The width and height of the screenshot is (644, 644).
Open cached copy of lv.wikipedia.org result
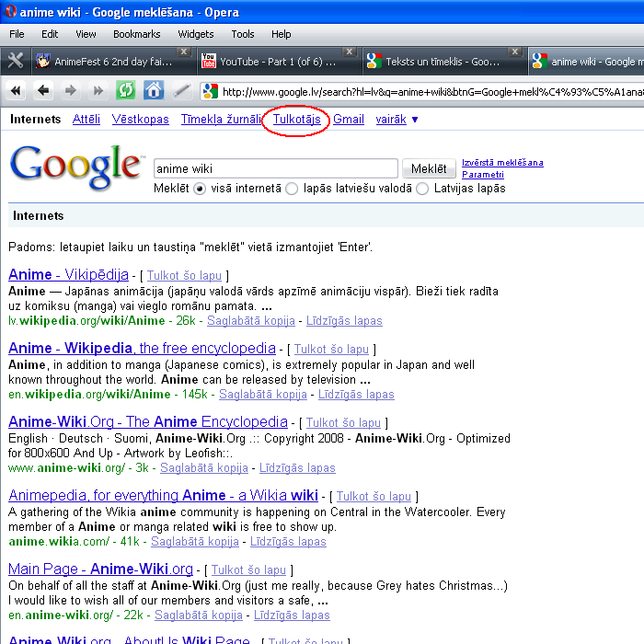click(x=251, y=320)
